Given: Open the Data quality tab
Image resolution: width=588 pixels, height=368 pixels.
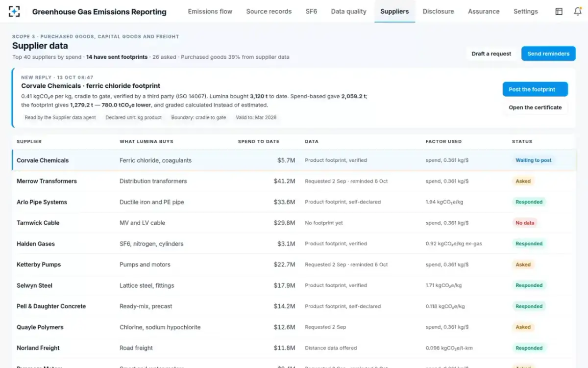Looking at the screenshot, I should click(348, 11).
